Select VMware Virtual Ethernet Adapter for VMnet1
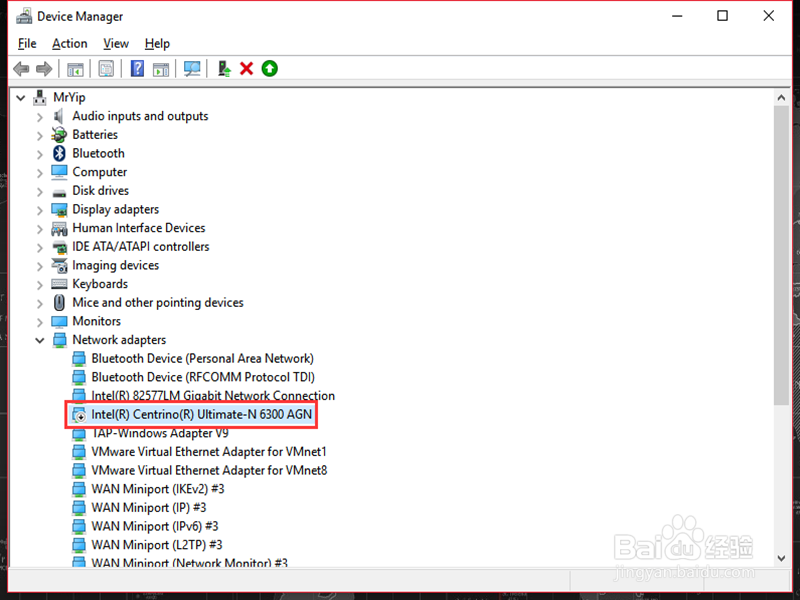 click(209, 452)
